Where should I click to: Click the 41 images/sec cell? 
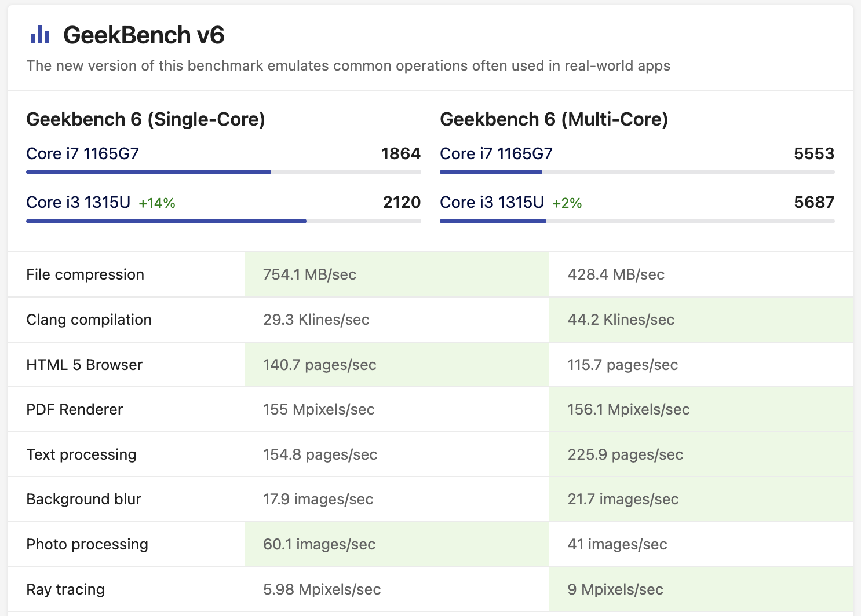701,544
